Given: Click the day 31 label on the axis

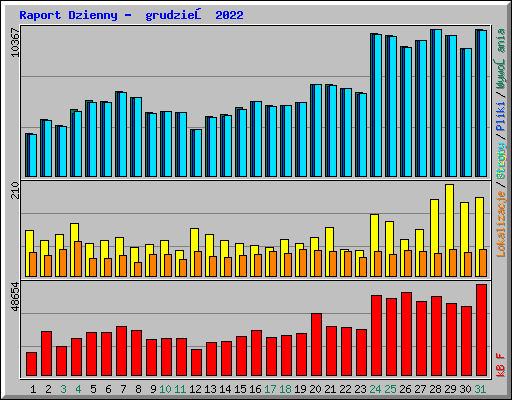Looking at the screenshot, I should pos(480,389).
